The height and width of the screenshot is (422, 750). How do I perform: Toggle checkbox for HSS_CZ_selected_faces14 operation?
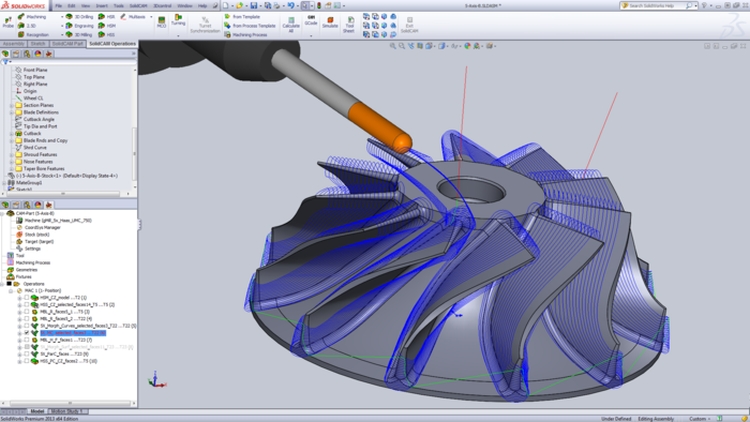pyautogui.click(x=27, y=304)
